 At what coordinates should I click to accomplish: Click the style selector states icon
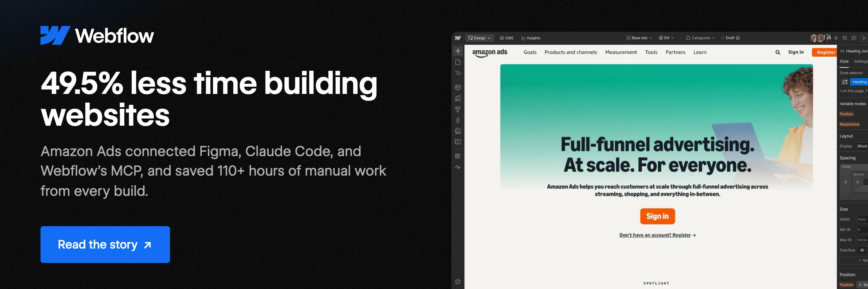(845, 82)
